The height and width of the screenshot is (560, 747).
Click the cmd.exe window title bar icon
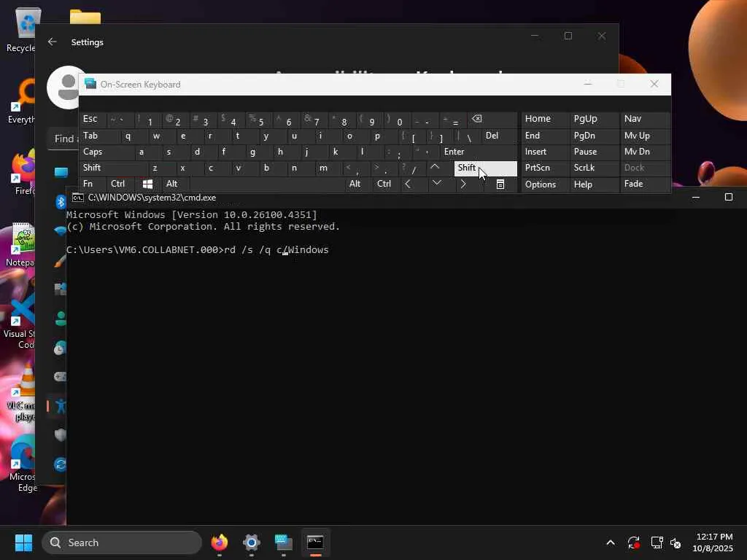tap(77, 198)
